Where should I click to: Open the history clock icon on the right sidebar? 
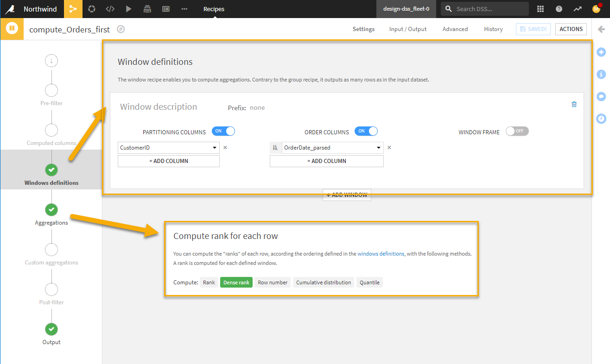tap(601, 119)
